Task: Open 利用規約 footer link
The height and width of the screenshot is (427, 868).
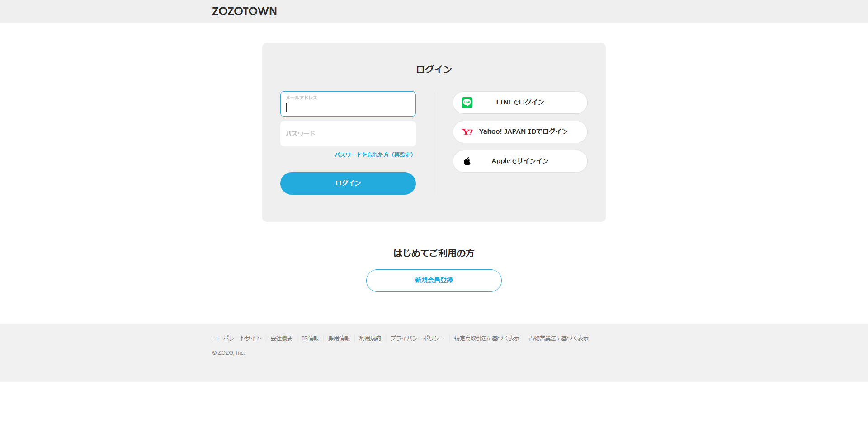Action: coord(370,338)
